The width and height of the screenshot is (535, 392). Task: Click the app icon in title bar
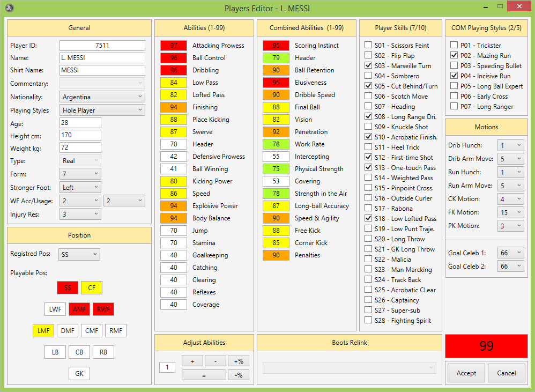pyautogui.click(x=10, y=8)
